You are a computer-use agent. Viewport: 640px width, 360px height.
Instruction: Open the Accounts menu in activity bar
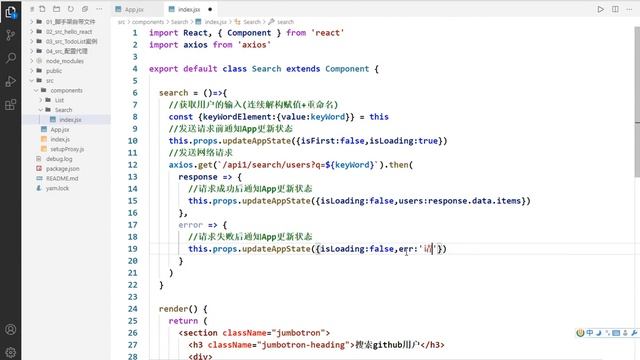[11, 329]
